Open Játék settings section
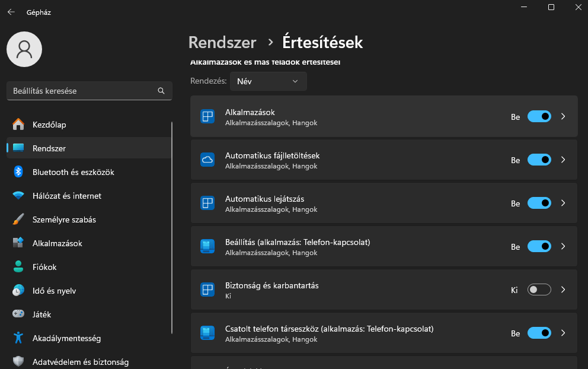Screen dimensions: 588x369 coord(89,314)
